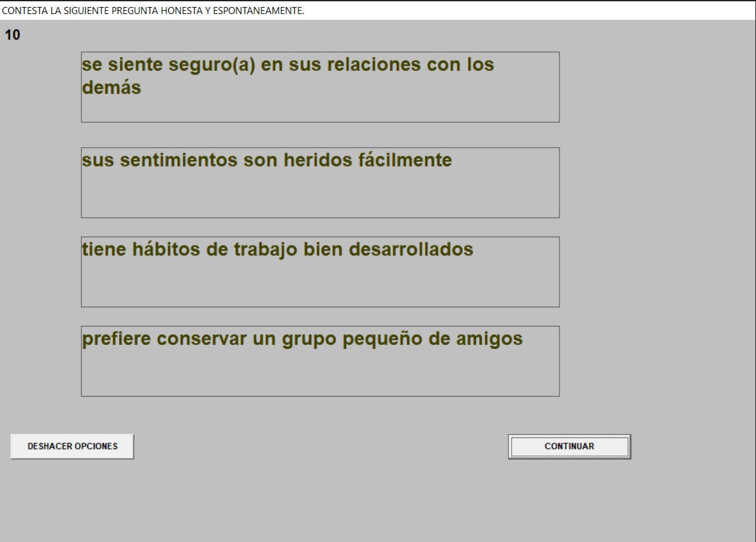Image resolution: width=756 pixels, height=542 pixels.
Task: Click the CONTINUAR button
Action: pos(569,446)
